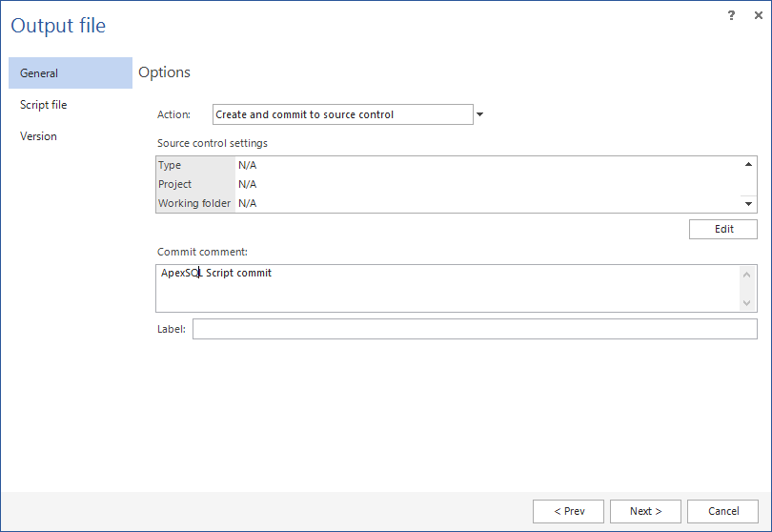Image resolution: width=772 pixels, height=532 pixels.
Task: Select the Type row in source control settings
Action: pyautogui.click(x=195, y=165)
